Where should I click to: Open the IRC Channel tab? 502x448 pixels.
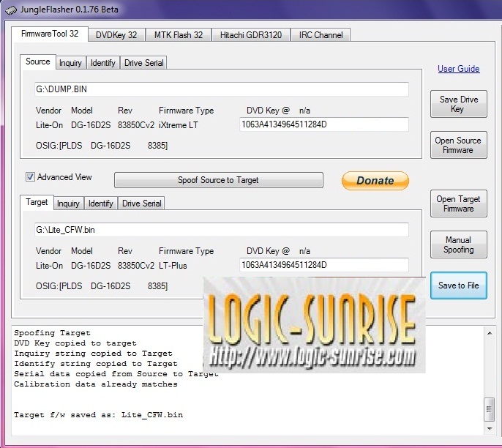click(x=321, y=35)
